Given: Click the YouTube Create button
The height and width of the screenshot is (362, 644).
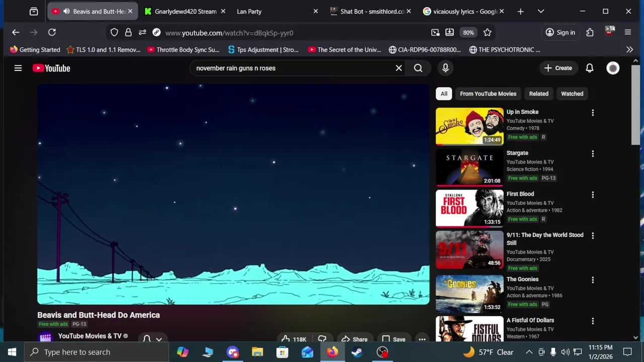Looking at the screenshot, I should [x=558, y=68].
